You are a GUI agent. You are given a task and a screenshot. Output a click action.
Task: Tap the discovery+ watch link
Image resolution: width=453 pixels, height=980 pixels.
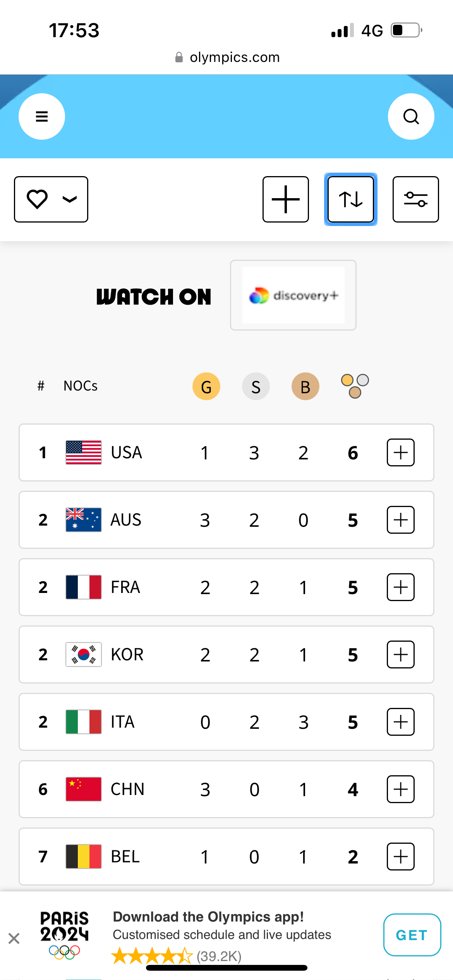click(x=293, y=295)
